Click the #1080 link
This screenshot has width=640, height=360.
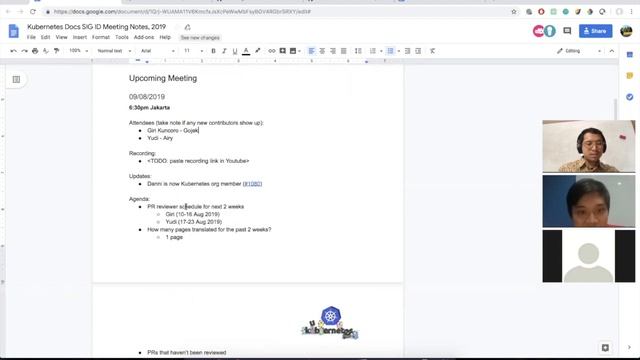pyautogui.click(x=252, y=184)
